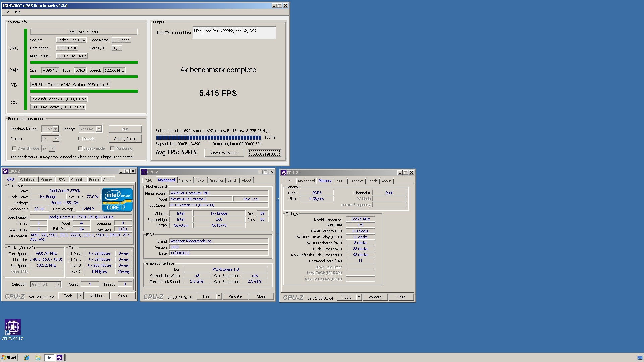
Task: Click Submit to HWBOT button
Action: (224, 153)
